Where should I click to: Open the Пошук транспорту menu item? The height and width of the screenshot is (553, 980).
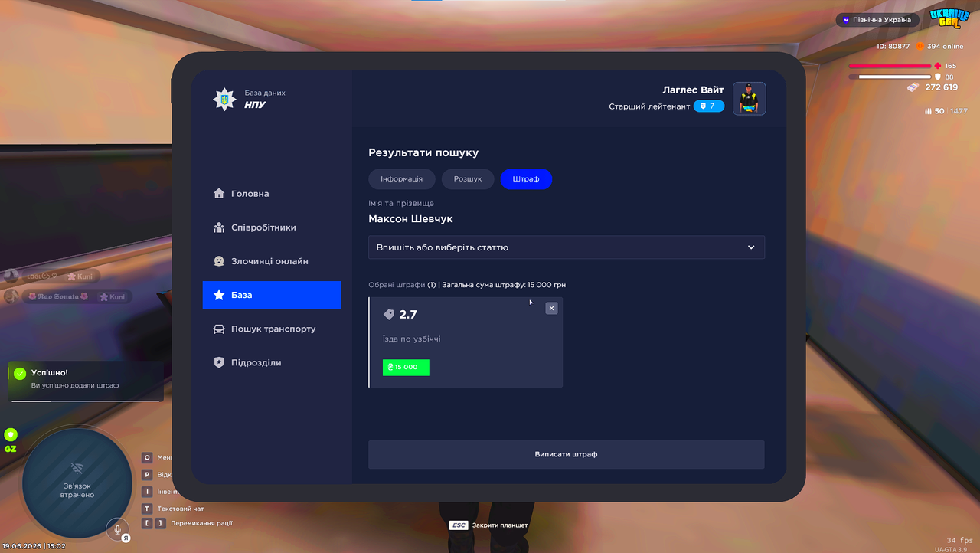272,329
